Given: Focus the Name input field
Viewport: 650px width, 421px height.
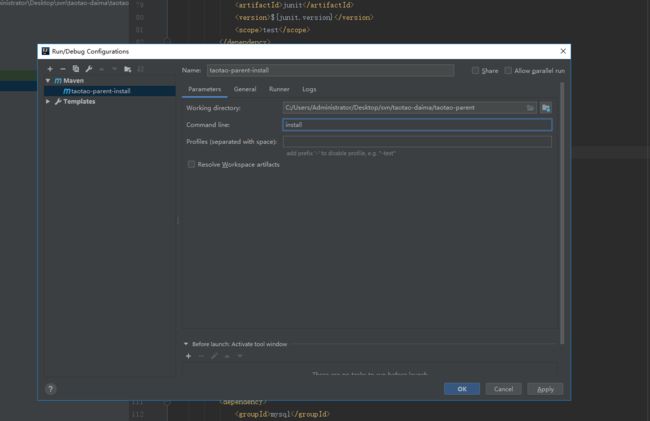Looking at the screenshot, I should tap(330, 70).
